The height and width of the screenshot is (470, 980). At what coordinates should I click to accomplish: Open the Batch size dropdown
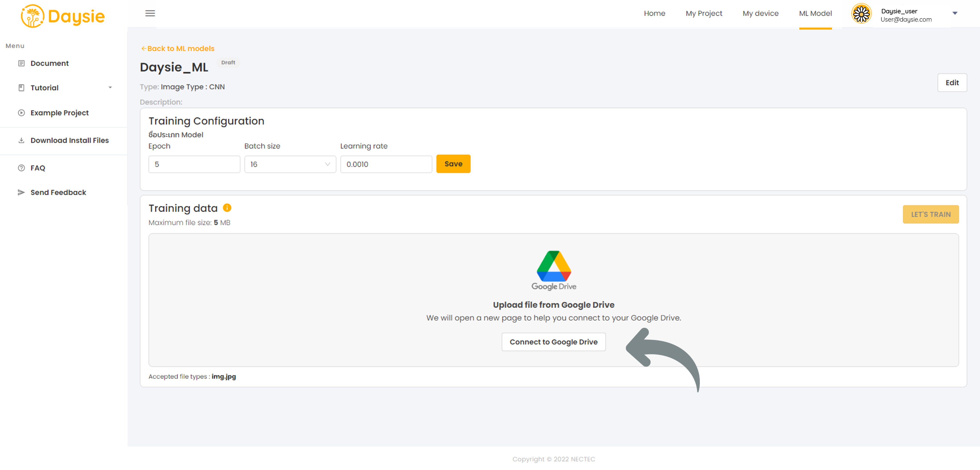tap(290, 164)
